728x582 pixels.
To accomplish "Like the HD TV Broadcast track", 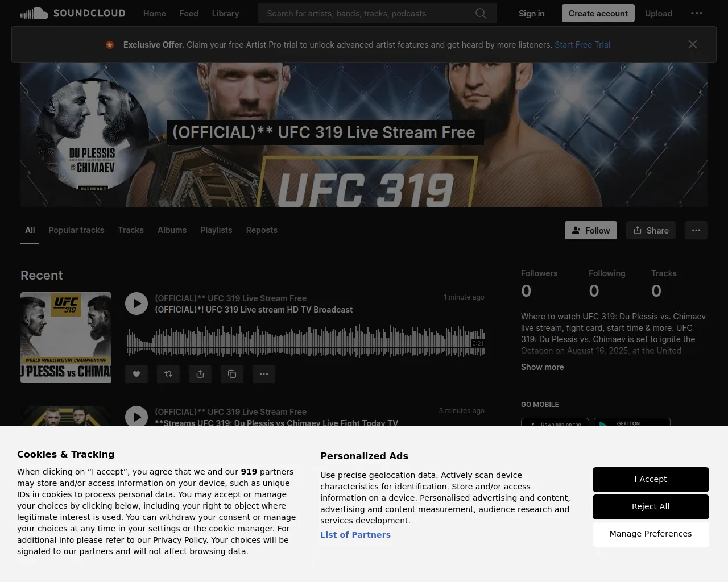I will point(136,374).
